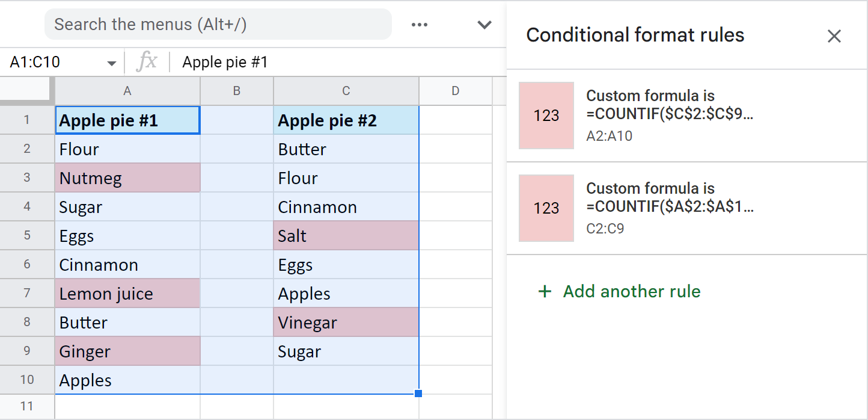Click the cell containing Nutmeg
868x420 pixels.
(x=127, y=178)
